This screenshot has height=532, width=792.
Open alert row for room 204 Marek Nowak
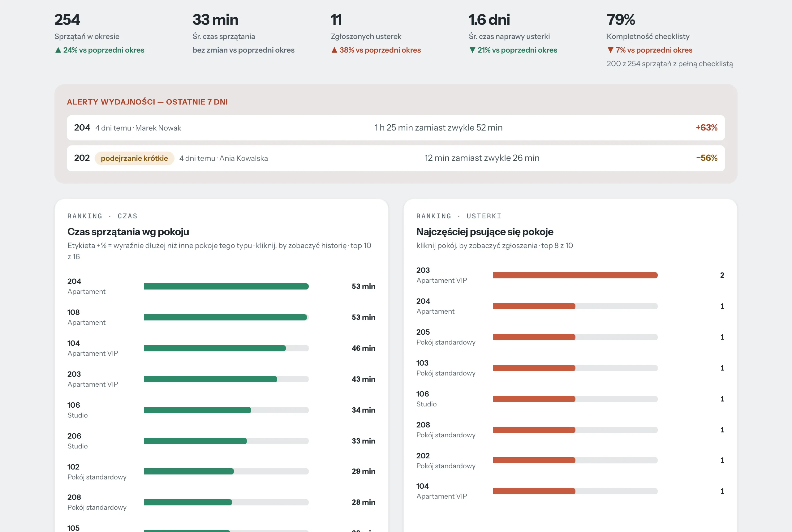click(396, 127)
